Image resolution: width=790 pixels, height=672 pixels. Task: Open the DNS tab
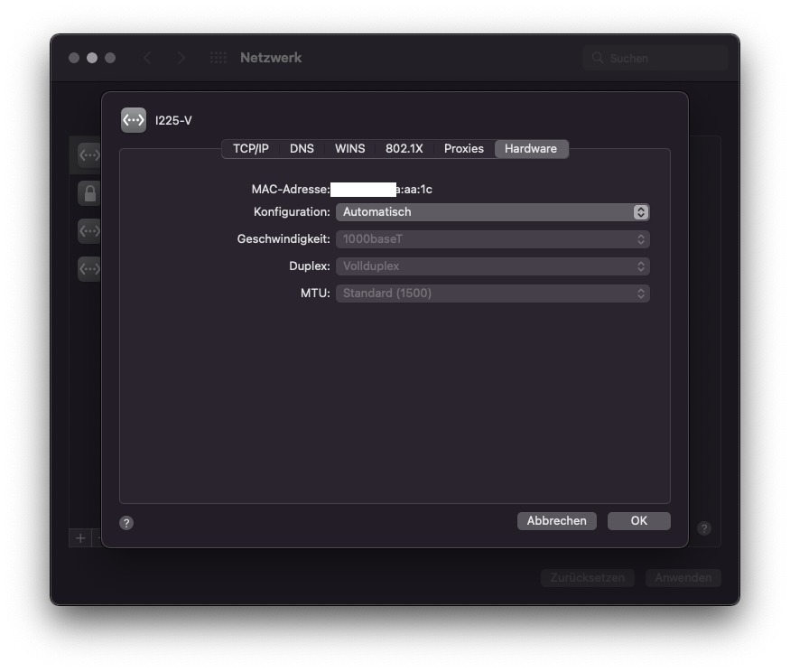tap(302, 149)
